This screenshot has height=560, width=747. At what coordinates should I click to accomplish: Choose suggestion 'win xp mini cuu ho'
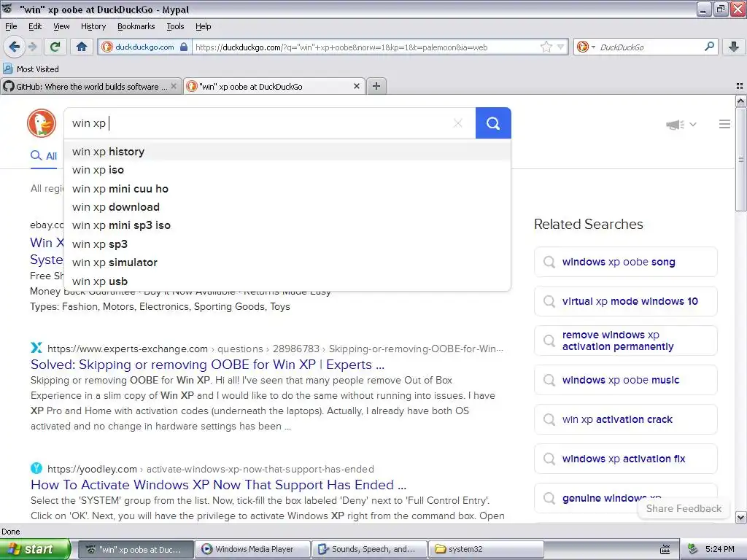coord(287,189)
